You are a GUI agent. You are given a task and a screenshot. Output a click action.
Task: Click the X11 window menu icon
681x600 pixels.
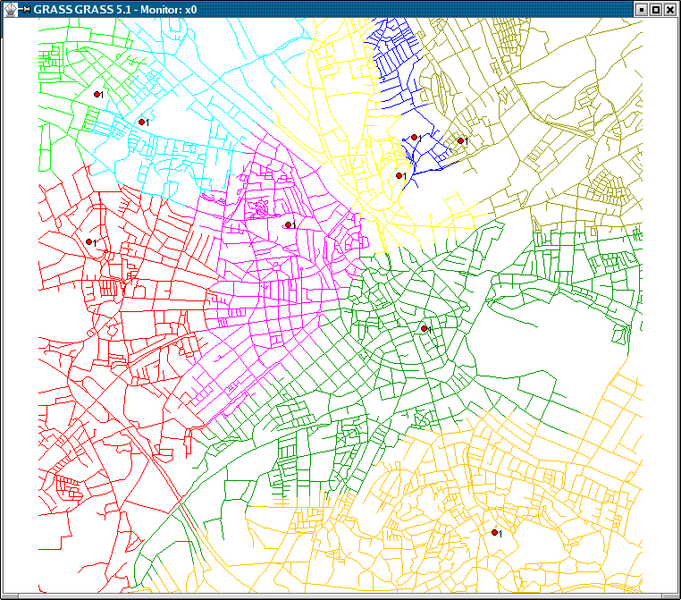(x=10, y=9)
